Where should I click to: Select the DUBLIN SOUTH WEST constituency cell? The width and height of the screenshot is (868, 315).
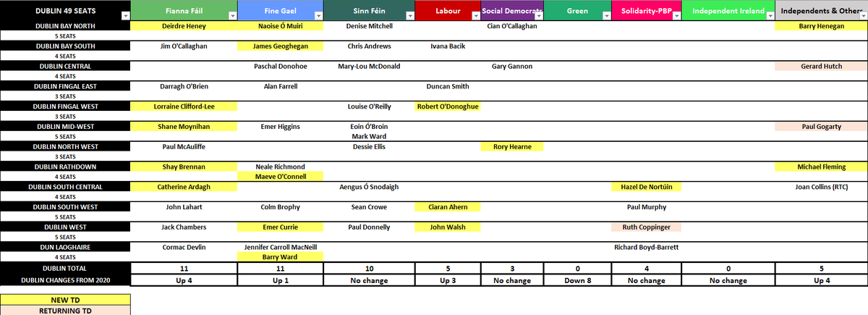(65, 206)
